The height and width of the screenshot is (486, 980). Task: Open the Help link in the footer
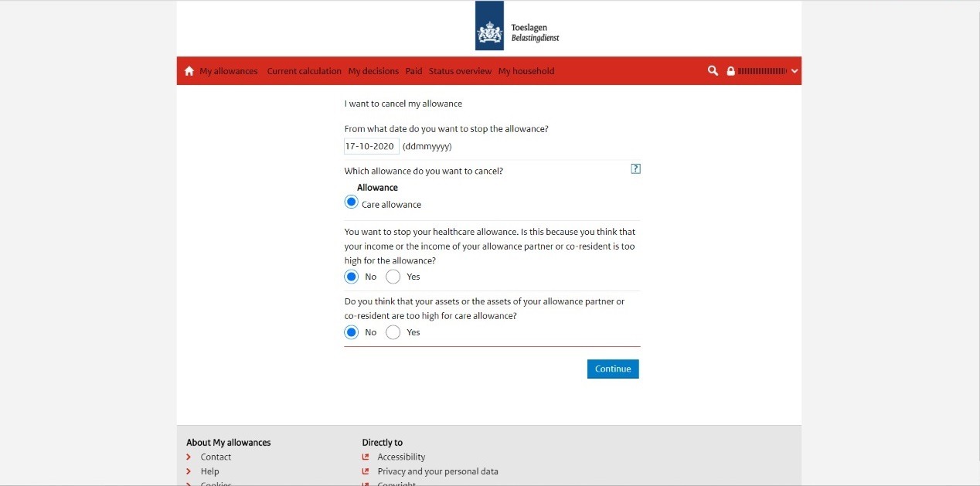point(209,471)
